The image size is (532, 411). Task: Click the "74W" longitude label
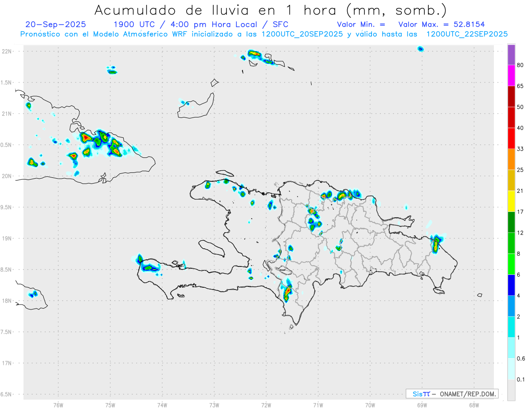(x=162, y=405)
